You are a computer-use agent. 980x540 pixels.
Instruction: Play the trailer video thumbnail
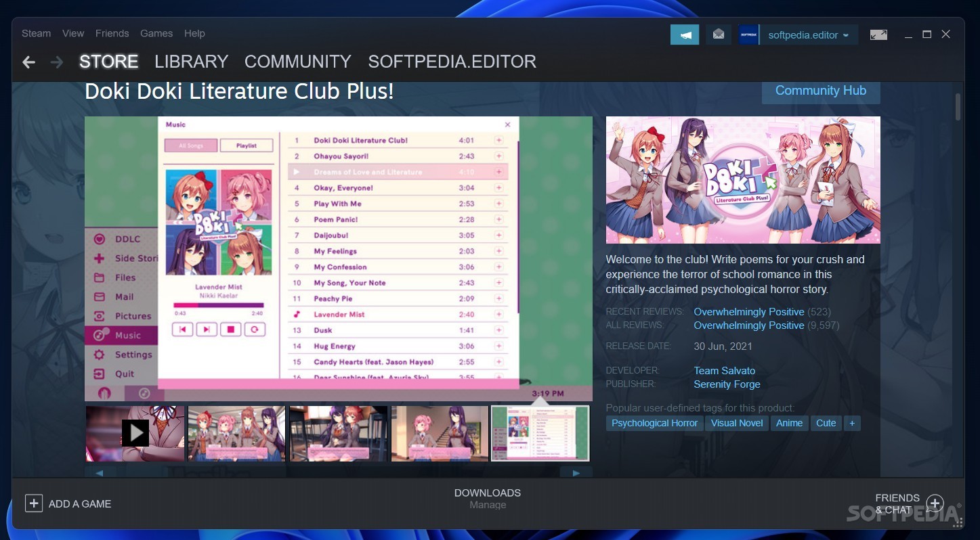point(135,433)
